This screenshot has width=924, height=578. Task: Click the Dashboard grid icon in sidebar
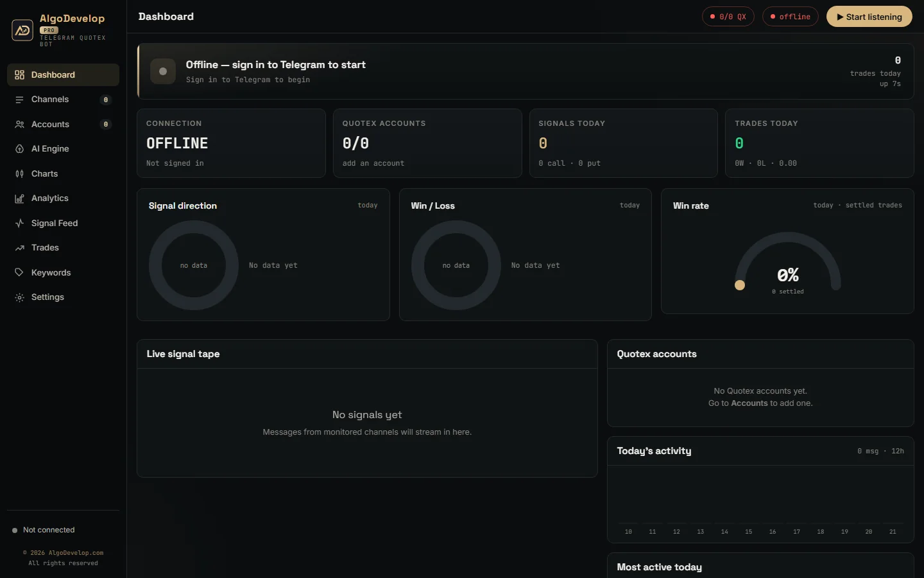tap(19, 75)
